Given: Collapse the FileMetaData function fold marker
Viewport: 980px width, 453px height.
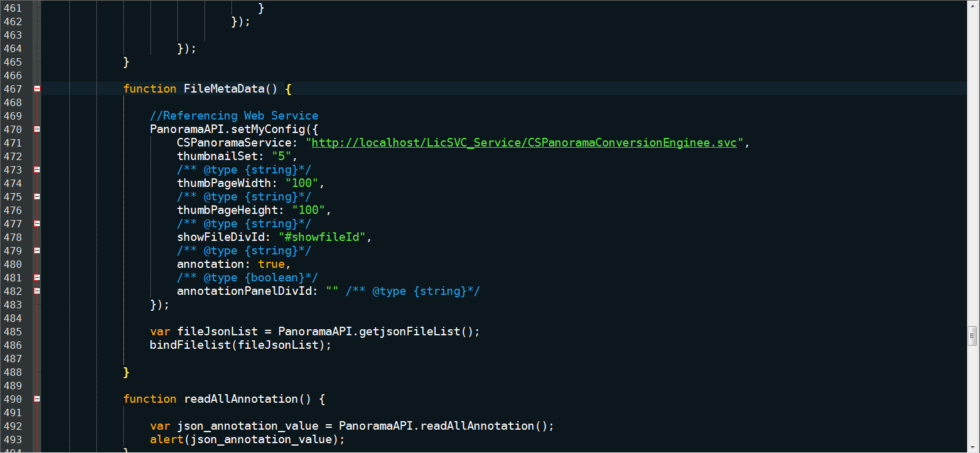Looking at the screenshot, I should click(x=37, y=89).
